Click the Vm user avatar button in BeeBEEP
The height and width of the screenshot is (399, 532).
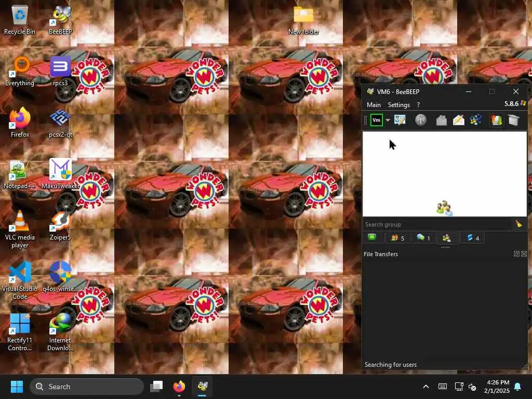point(376,120)
